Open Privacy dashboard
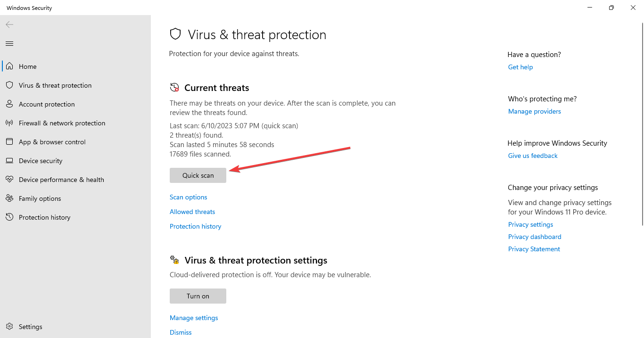This screenshot has width=644, height=338. (x=534, y=236)
